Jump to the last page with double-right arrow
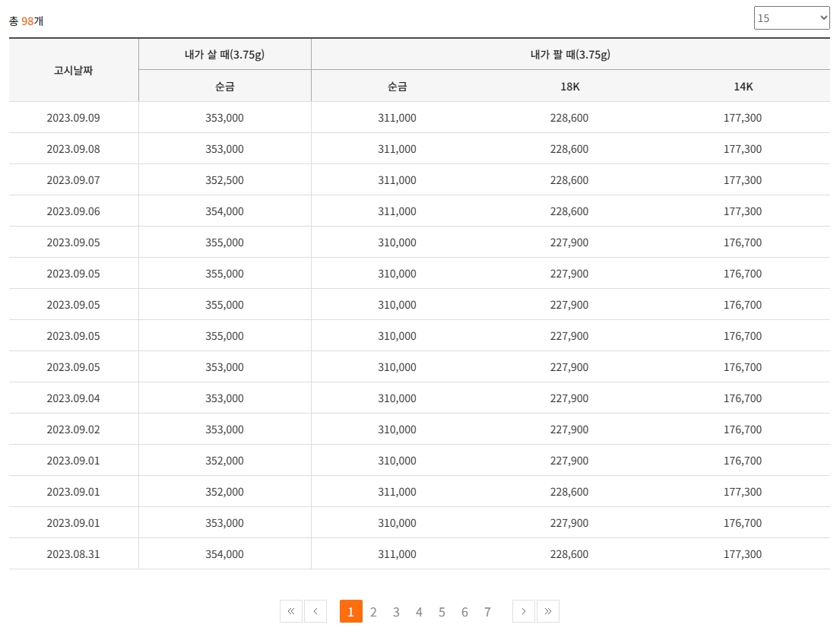The width and height of the screenshot is (840, 634). (548, 611)
